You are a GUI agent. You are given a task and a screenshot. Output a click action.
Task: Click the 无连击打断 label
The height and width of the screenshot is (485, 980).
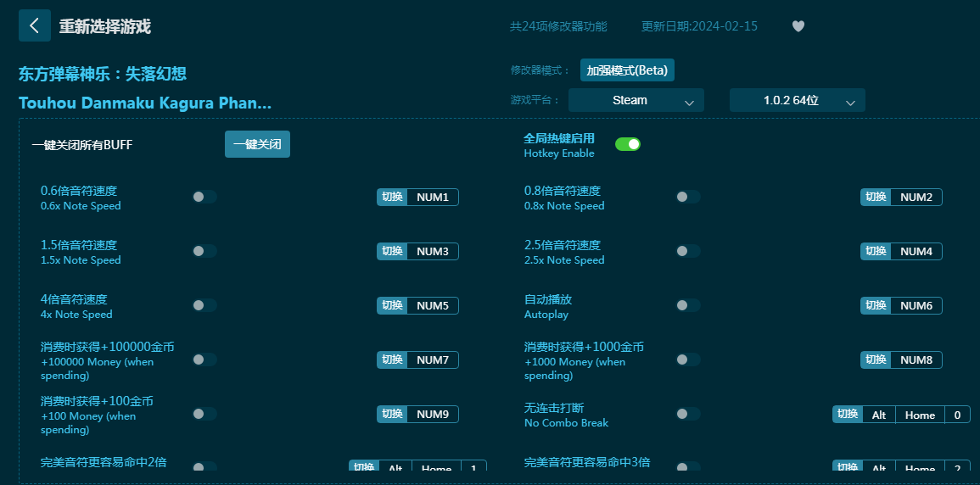click(554, 408)
